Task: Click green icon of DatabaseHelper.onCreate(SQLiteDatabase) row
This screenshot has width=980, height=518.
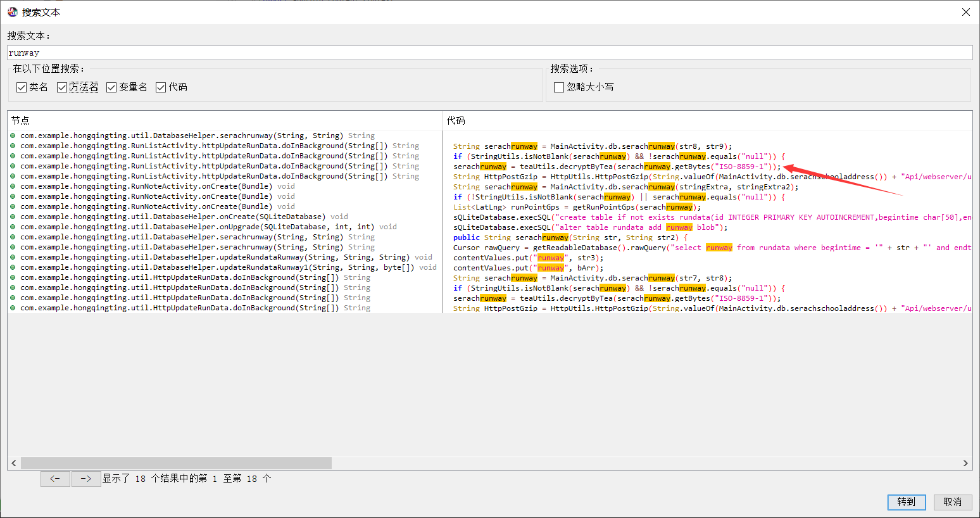Action: click(13, 217)
